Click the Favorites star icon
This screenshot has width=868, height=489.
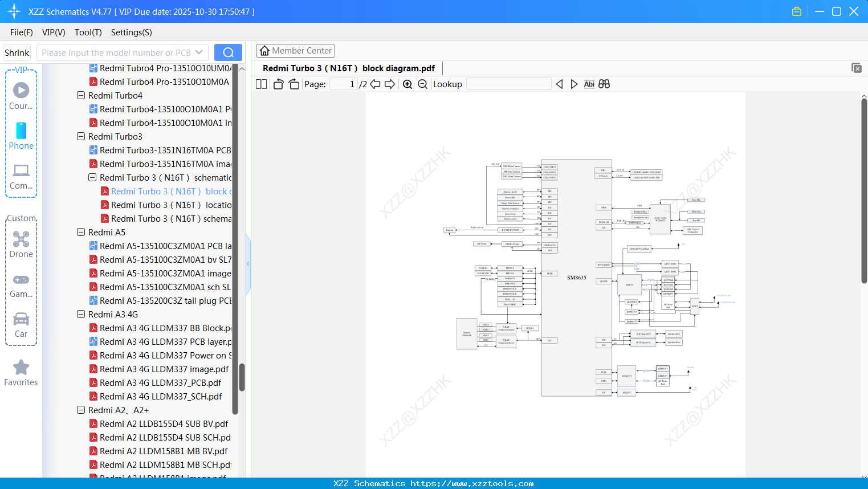coord(21,368)
